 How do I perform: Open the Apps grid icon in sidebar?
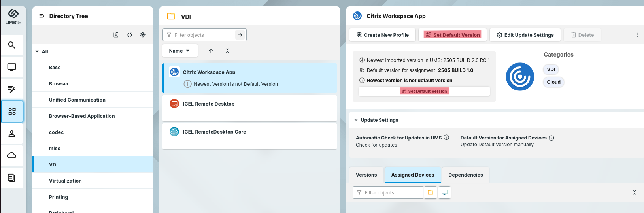[x=12, y=111]
